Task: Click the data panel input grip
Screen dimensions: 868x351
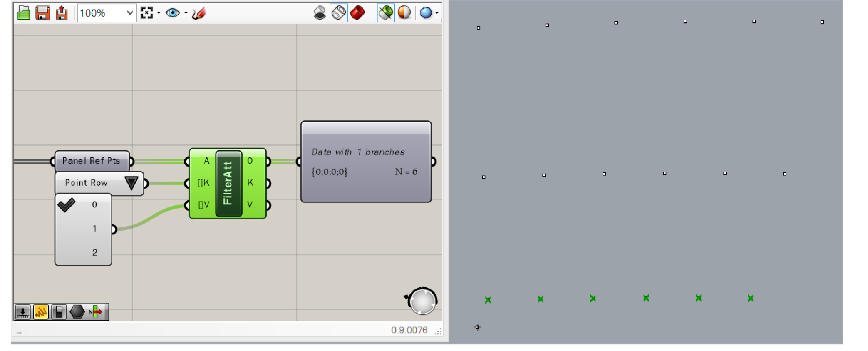Action: point(299,161)
